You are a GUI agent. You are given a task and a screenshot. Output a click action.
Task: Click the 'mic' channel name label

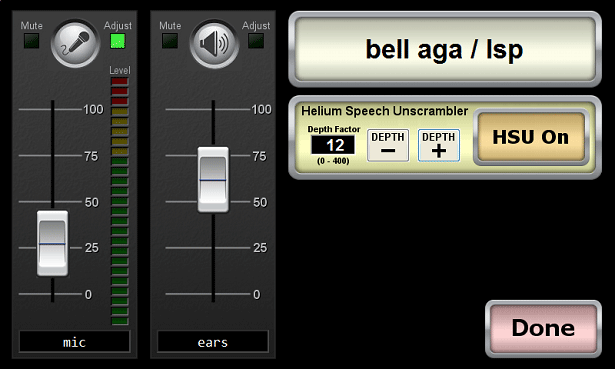[74, 342]
